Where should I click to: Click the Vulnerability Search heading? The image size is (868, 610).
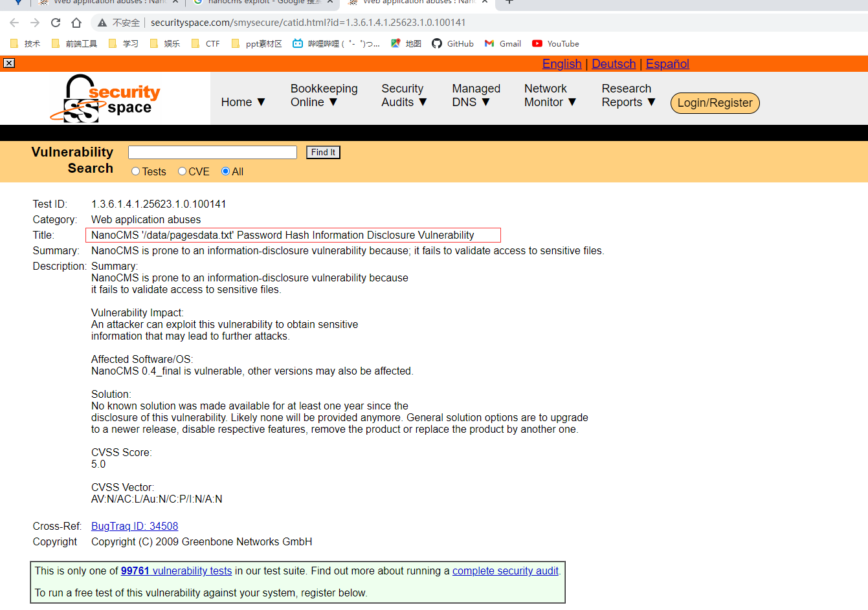(x=72, y=160)
